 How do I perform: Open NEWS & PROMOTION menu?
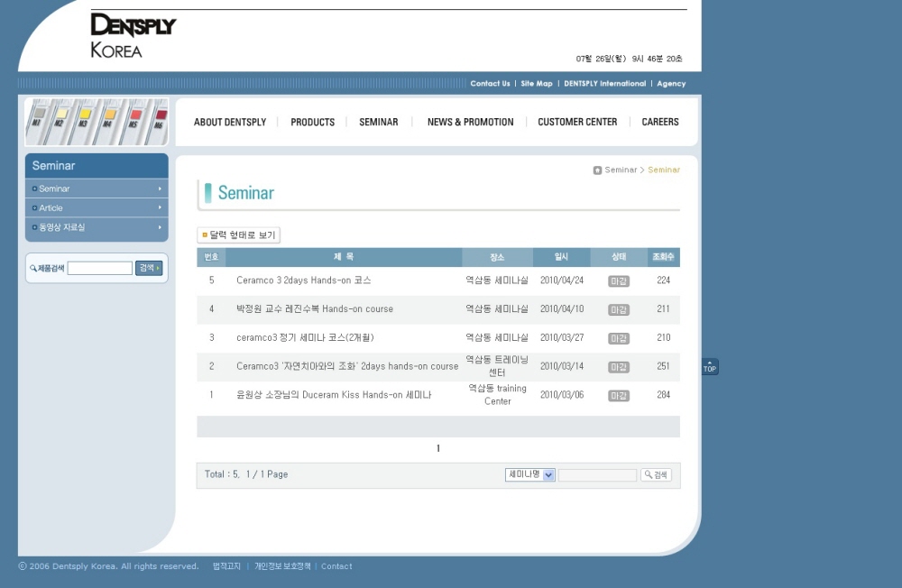(x=470, y=122)
